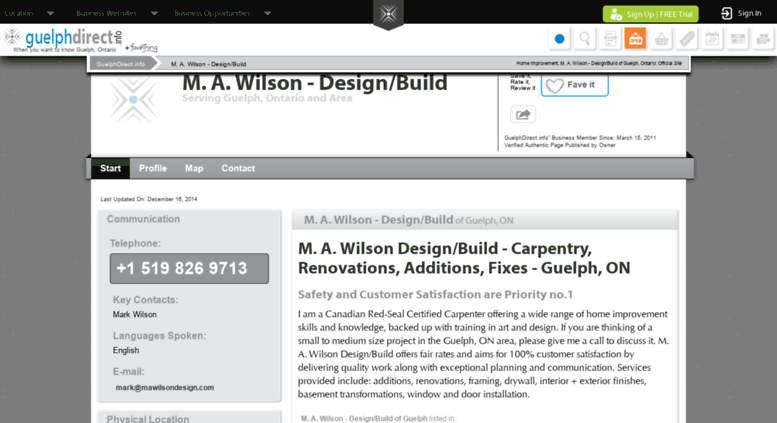The height and width of the screenshot is (423, 777).
Task: Click the 'English' language text
Action: (126, 350)
